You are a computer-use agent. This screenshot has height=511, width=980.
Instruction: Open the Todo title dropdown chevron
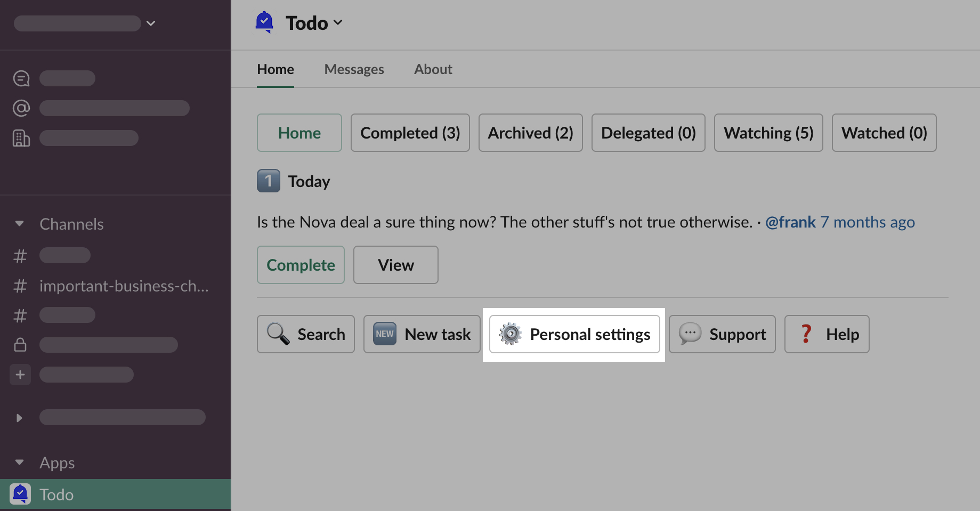coord(338,22)
